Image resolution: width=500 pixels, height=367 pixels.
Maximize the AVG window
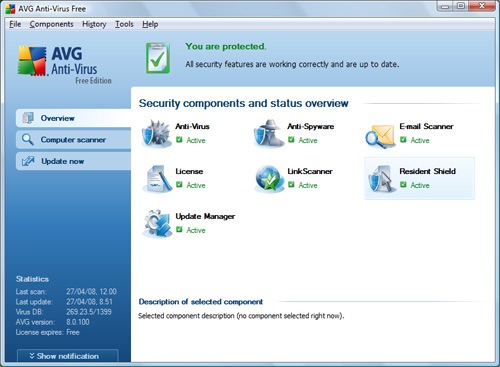pyautogui.click(x=461, y=6)
